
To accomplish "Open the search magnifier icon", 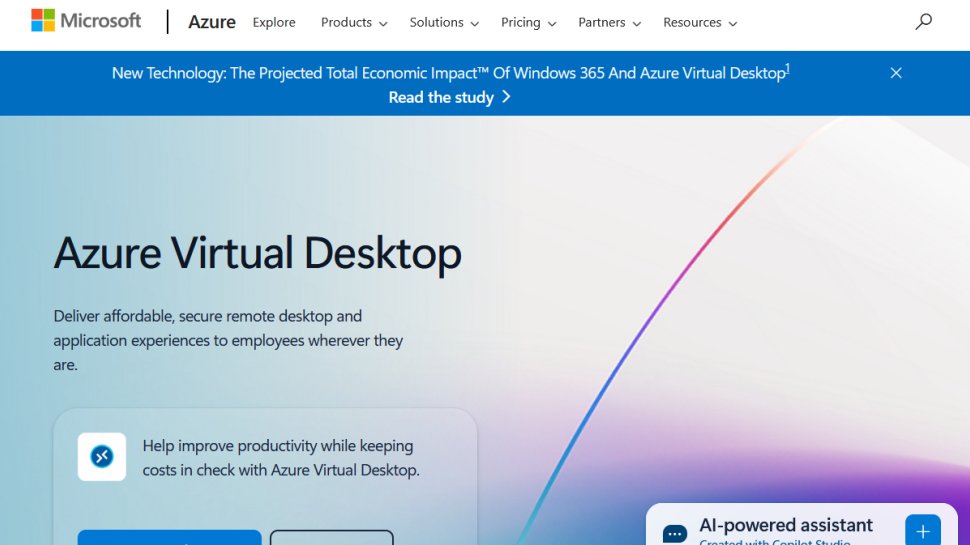I will [923, 22].
